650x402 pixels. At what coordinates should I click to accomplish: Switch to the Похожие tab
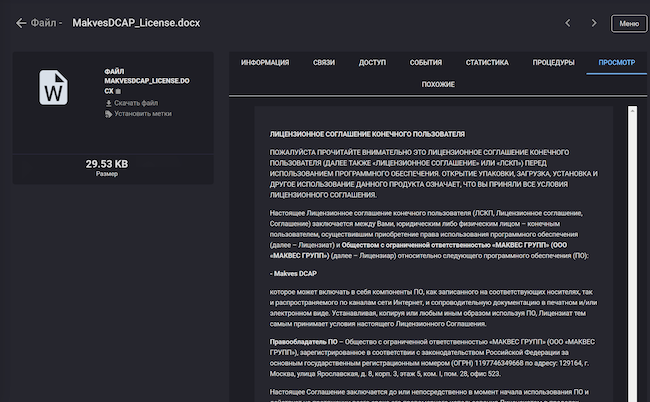click(x=438, y=85)
